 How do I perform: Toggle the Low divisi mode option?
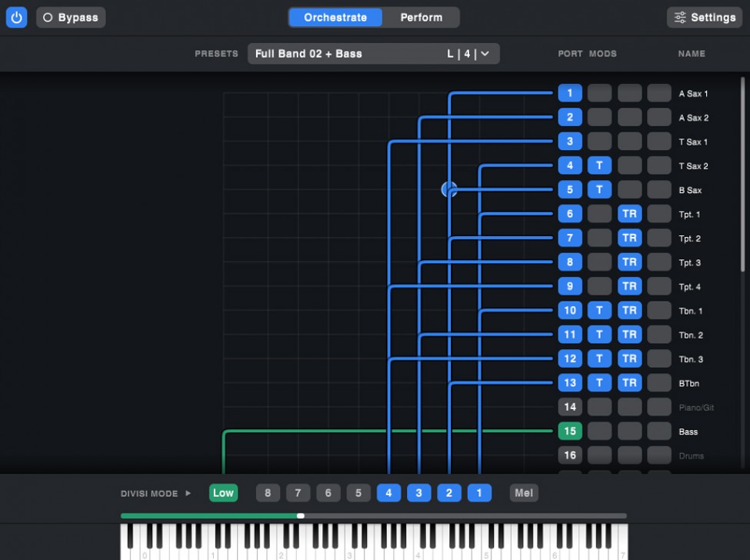tap(223, 492)
